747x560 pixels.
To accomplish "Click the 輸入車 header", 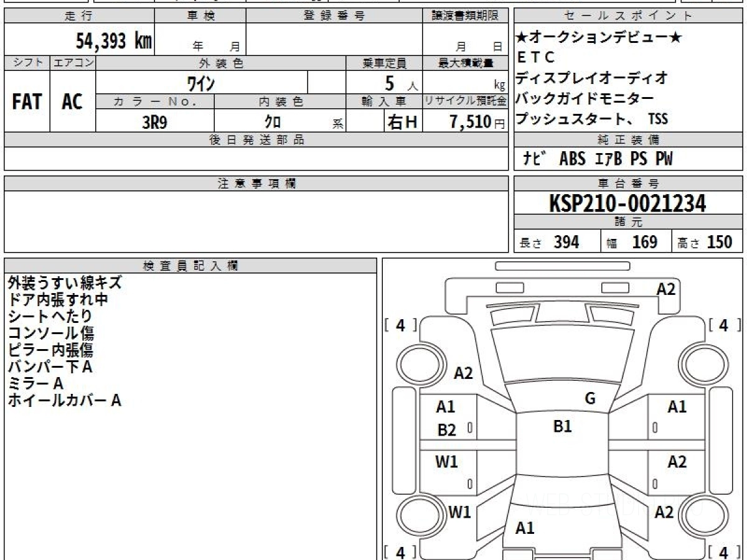I will point(384,101).
